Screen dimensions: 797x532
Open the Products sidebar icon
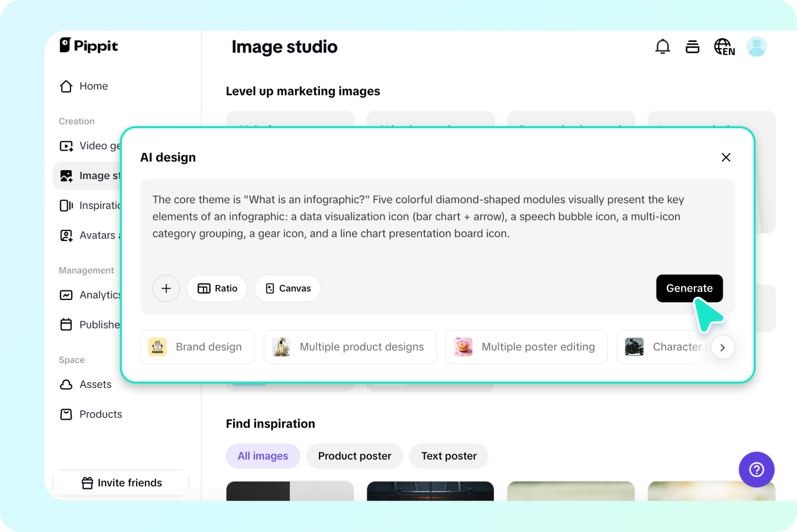pos(66,414)
